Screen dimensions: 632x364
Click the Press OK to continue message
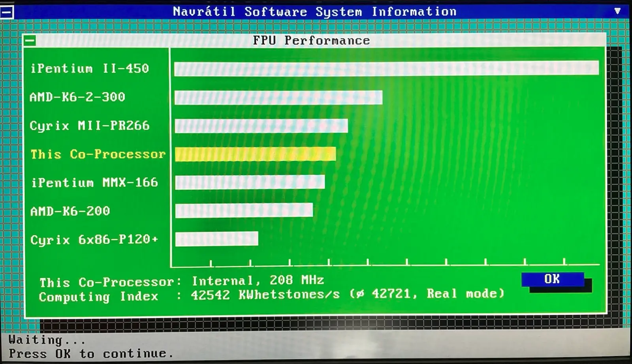tap(91, 353)
